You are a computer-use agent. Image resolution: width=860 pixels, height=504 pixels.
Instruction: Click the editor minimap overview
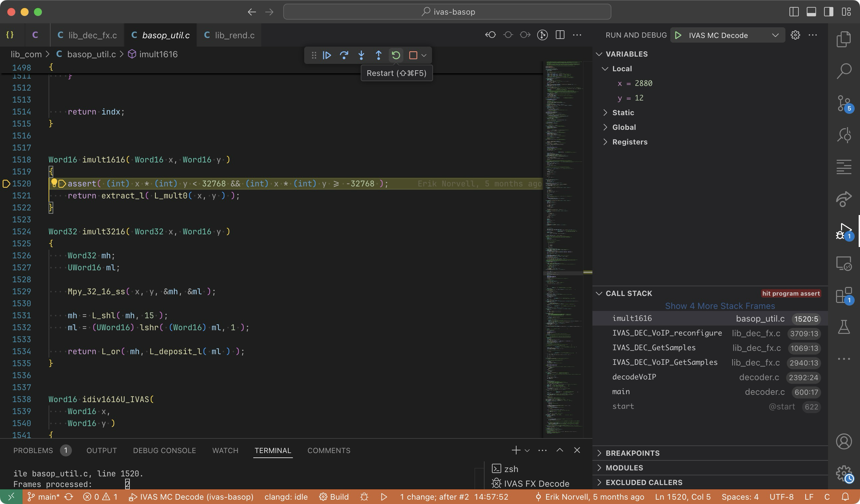click(x=563, y=239)
